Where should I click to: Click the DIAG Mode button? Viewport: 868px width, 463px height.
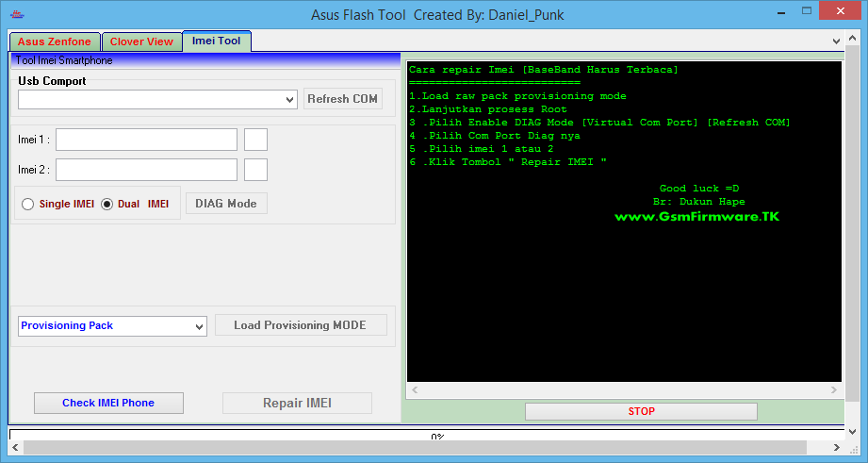coord(226,204)
